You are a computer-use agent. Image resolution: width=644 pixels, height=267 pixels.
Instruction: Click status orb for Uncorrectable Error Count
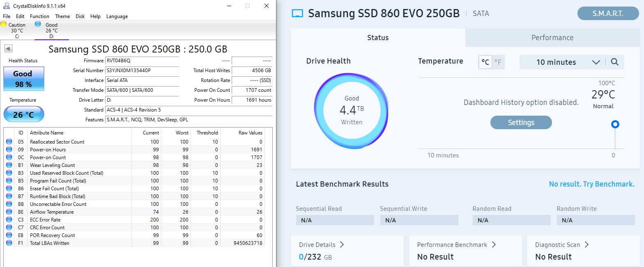[x=9, y=204]
